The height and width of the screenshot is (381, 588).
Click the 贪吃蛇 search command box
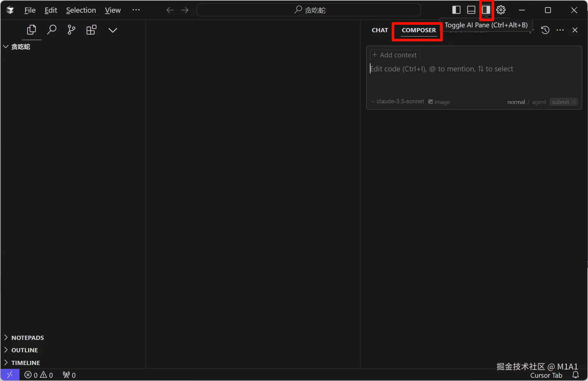309,10
